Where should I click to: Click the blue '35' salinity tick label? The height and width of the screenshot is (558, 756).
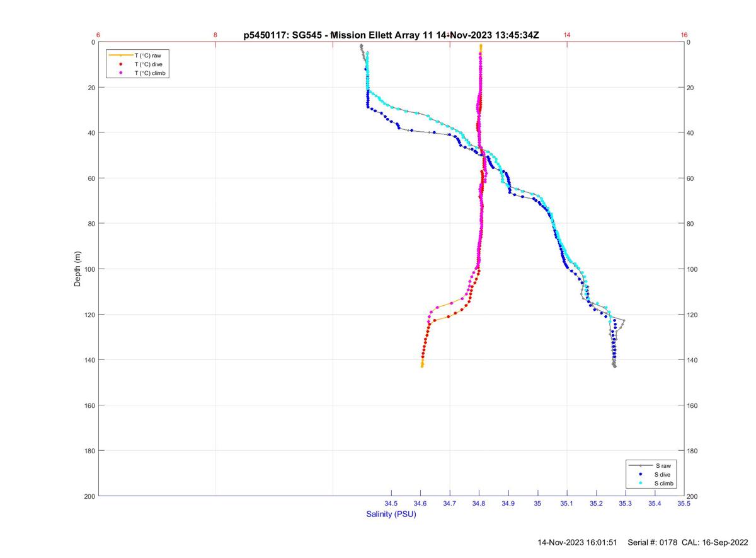click(537, 503)
